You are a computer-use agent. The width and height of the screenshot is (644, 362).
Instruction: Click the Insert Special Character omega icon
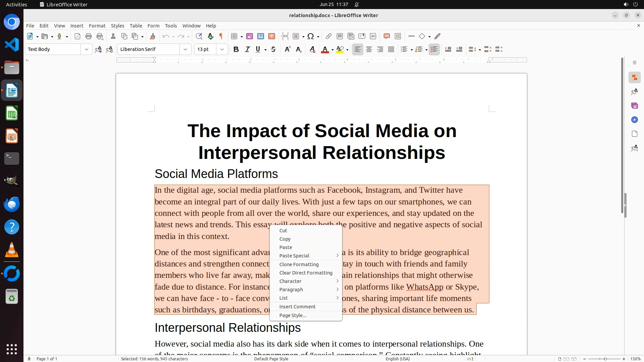tap(311, 37)
